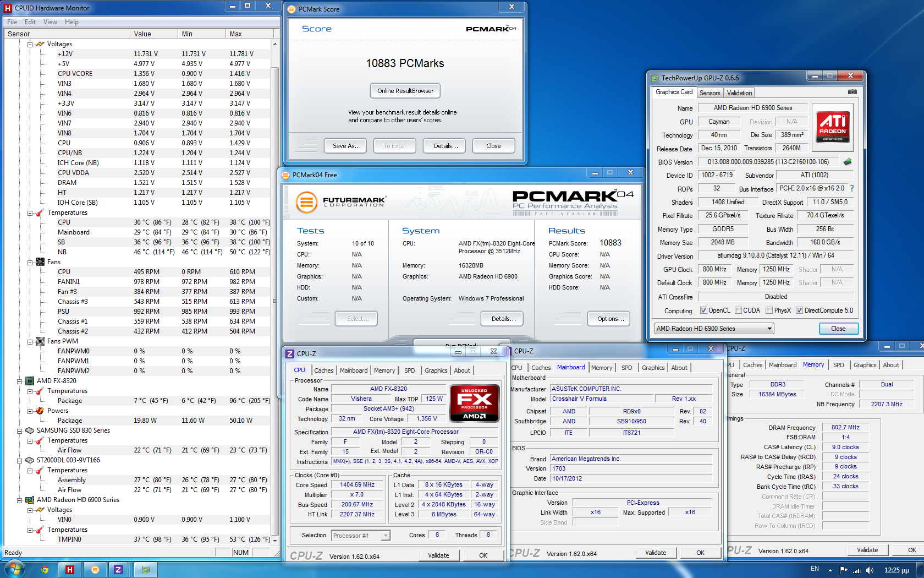Collapse the Voltages node at top of tree
This screenshot has width=924, height=578.
click(30, 44)
